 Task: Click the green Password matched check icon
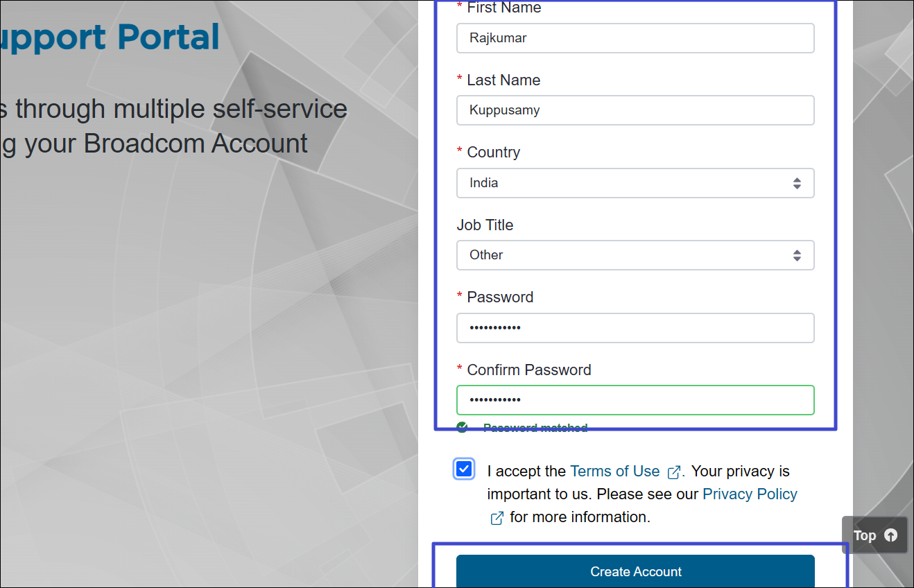pyautogui.click(x=463, y=427)
